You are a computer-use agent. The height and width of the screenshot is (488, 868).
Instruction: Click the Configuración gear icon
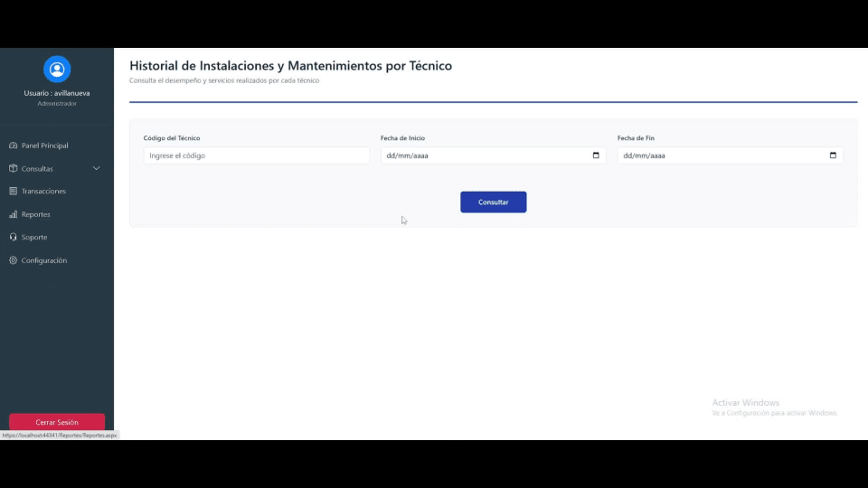point(14,260)
